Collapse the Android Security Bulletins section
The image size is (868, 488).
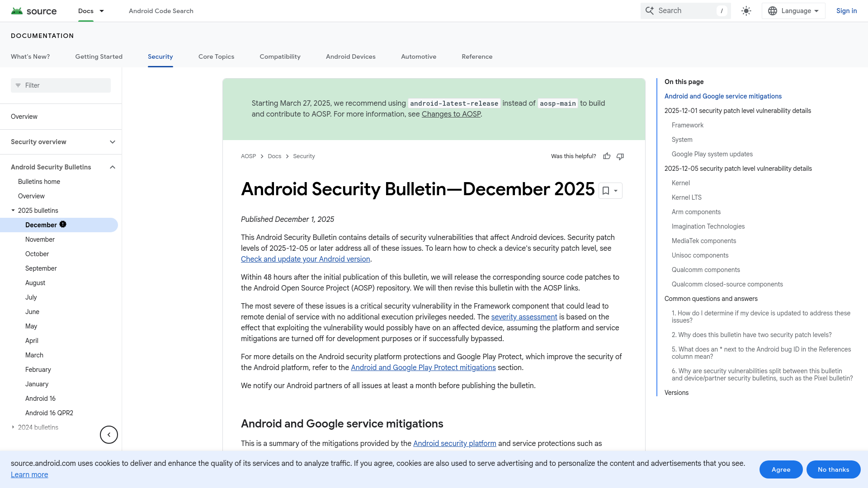click(112, 167)
